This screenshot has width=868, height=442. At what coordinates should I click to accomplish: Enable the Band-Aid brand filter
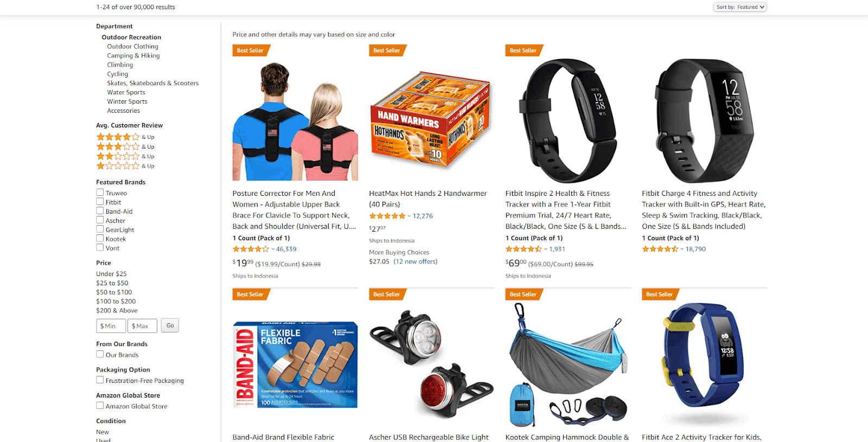(x=100, y=211)
